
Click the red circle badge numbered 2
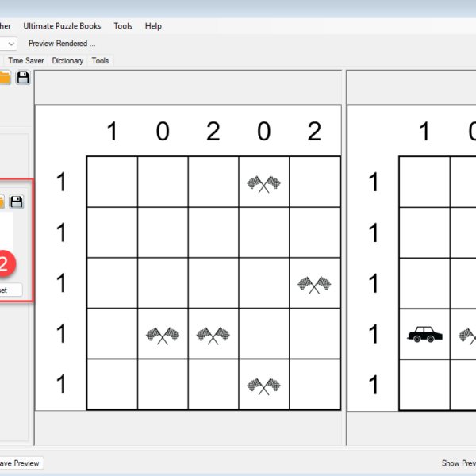(x=5, y=263)
